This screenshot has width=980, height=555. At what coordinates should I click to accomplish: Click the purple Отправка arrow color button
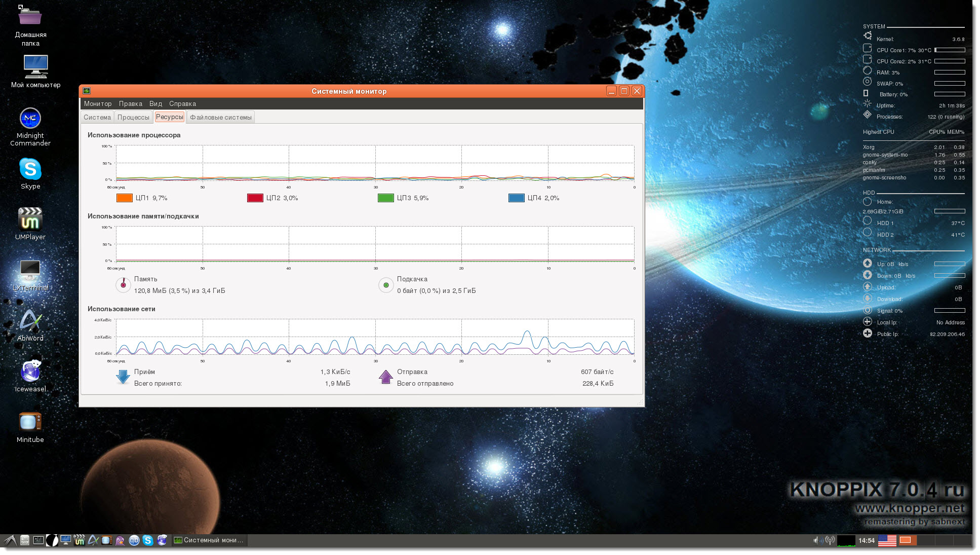point(386,377)
